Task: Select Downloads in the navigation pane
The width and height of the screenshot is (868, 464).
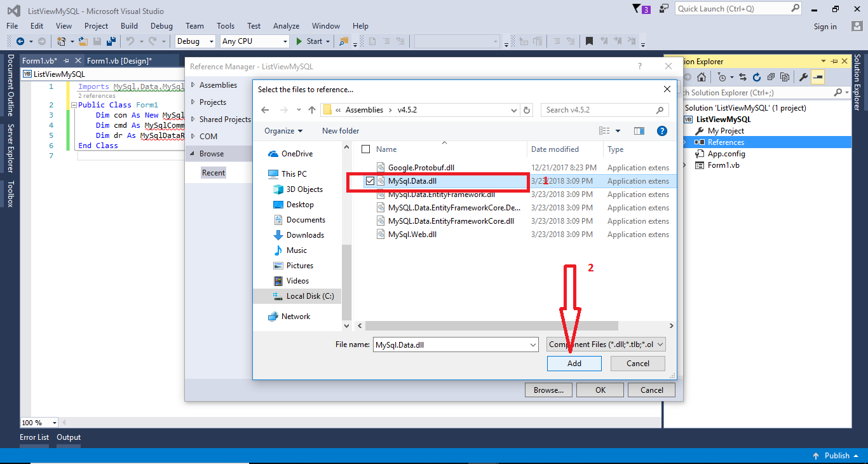Action: tap(305, 235)
